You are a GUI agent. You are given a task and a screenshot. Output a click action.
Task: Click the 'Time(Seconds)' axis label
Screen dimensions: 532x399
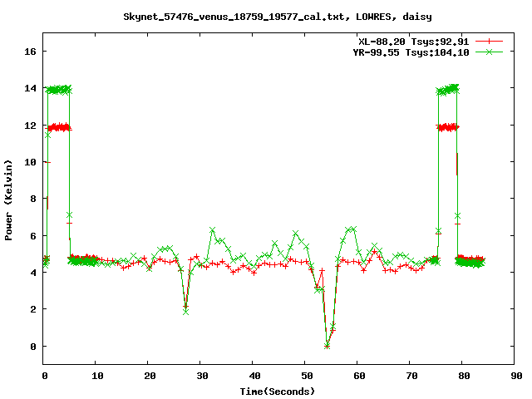coord(277,392)
